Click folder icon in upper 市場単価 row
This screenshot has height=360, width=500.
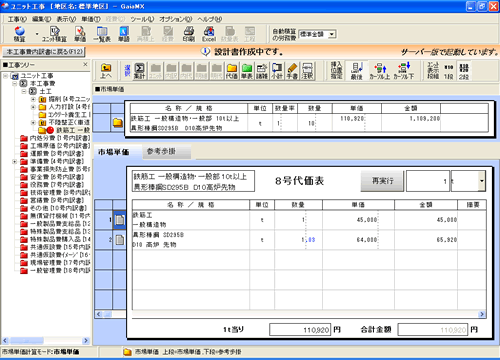[x=118, y=122]
